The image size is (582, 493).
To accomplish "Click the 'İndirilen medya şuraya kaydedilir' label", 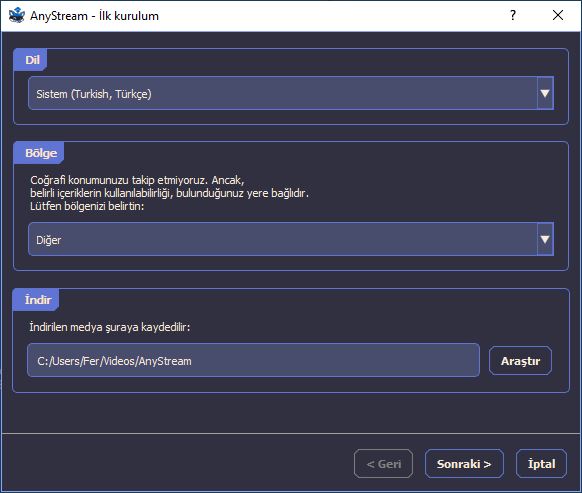I will pyautogui.click(x=110, y=327).
